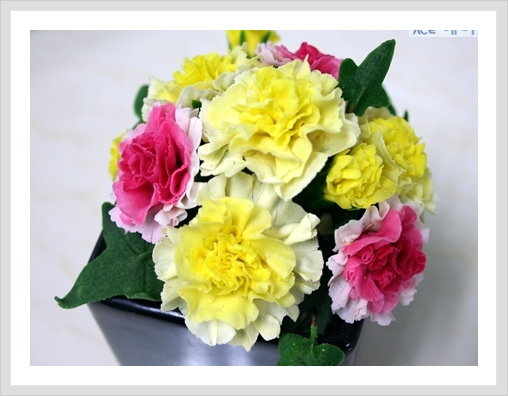Click the white inner mat below the photo

[x=254, y=375]
